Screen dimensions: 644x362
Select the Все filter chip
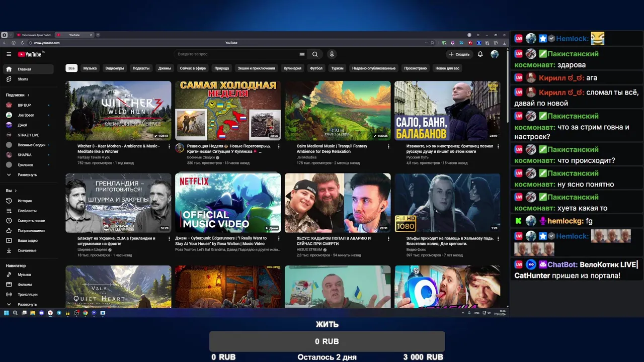[x=71, y=68]
